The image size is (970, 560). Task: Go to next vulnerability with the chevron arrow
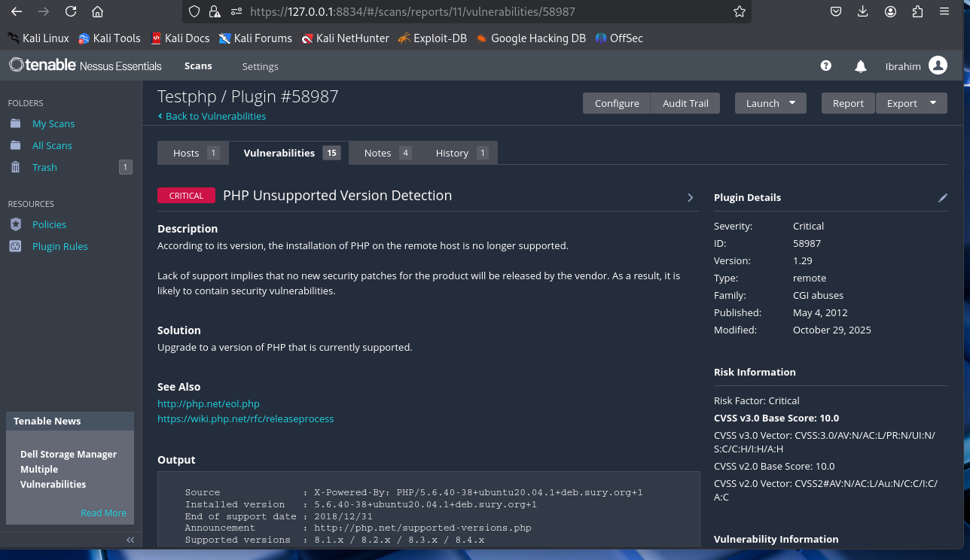(691, 197)
